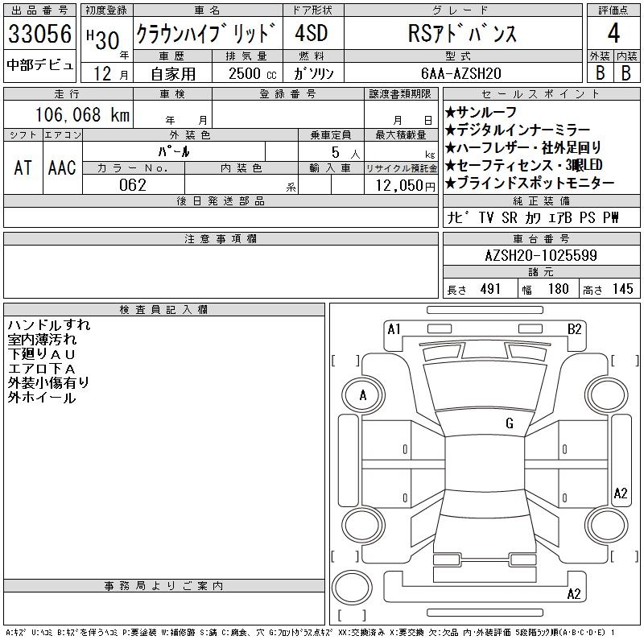Select the car name クラウンハイブリッド
The height and width of the screenshot is (644, 644).
206,33
